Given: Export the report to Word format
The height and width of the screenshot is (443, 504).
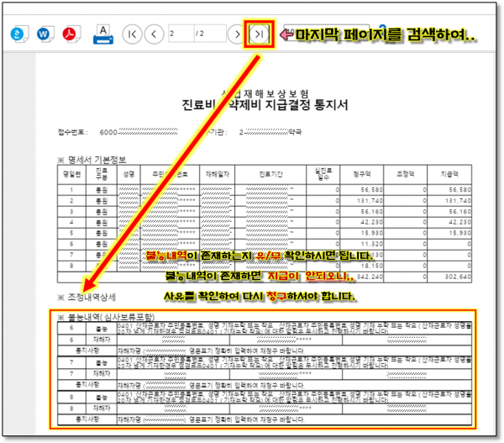Looking at the screenshot, I should [x=45, y=34].
